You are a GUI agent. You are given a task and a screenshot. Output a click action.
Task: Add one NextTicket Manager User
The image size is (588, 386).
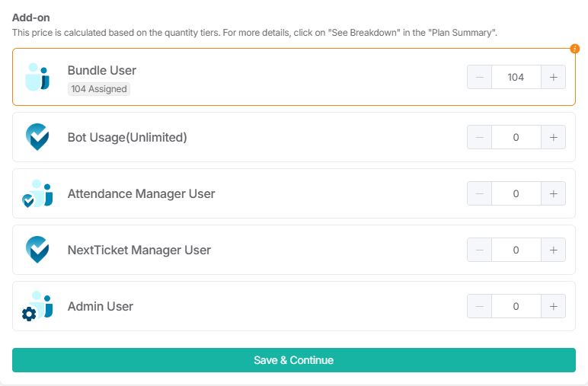553,250
